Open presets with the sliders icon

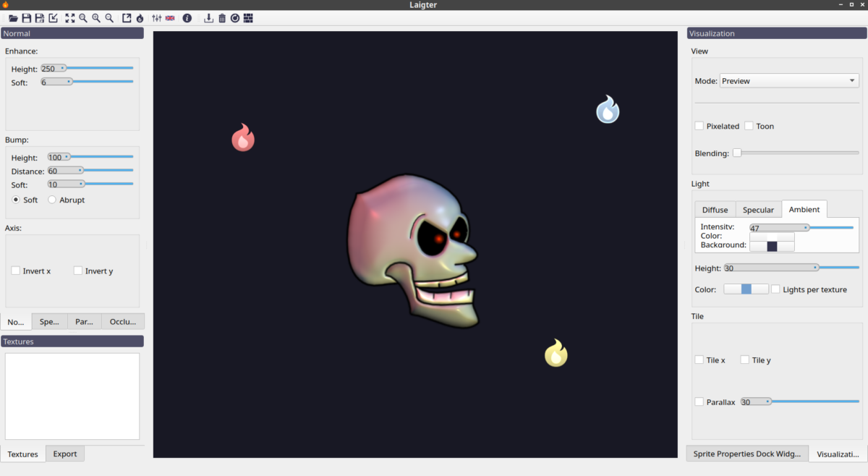(x=157, y=18)
